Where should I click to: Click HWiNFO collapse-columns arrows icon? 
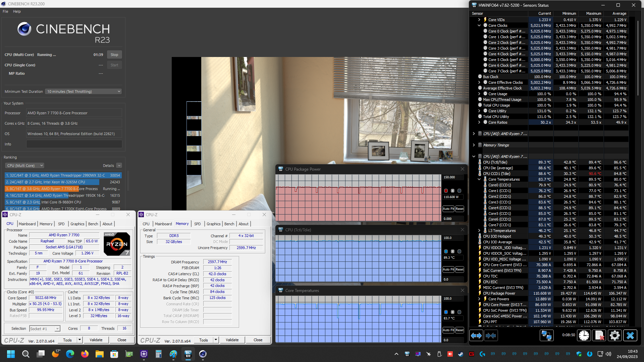(491, 336)
